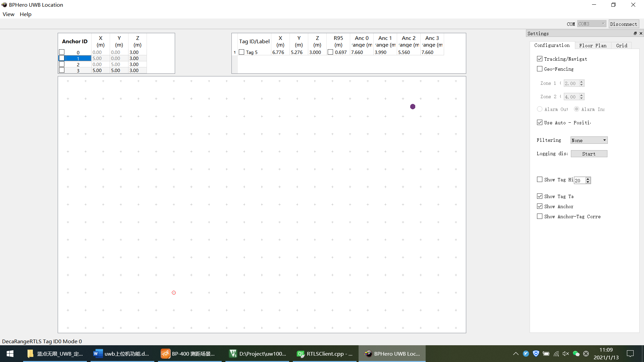Open the notification center icon
This screenshot has width=644, height=362.
(x=630, y=354)
